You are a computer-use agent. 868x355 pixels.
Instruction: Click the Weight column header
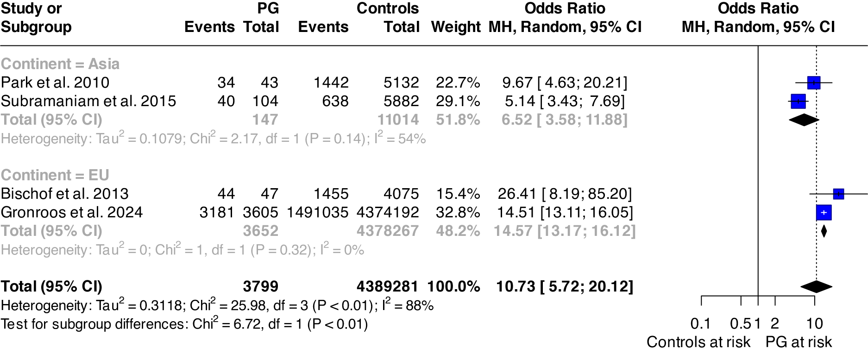[456, 27]
